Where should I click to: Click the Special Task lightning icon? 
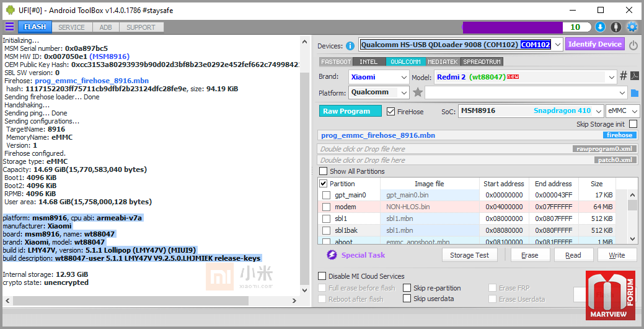tap(332, 255)
